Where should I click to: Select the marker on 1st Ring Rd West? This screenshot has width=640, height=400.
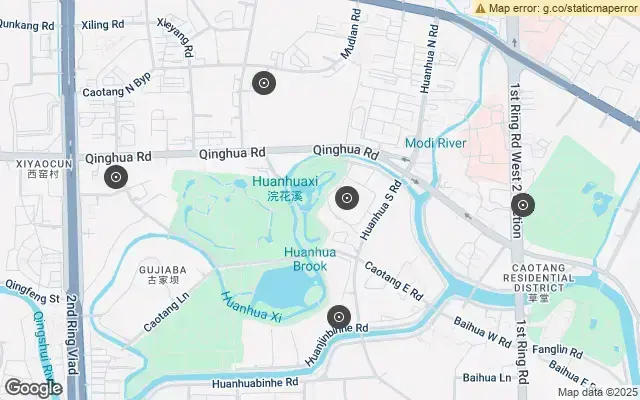[x=523, y=205]
